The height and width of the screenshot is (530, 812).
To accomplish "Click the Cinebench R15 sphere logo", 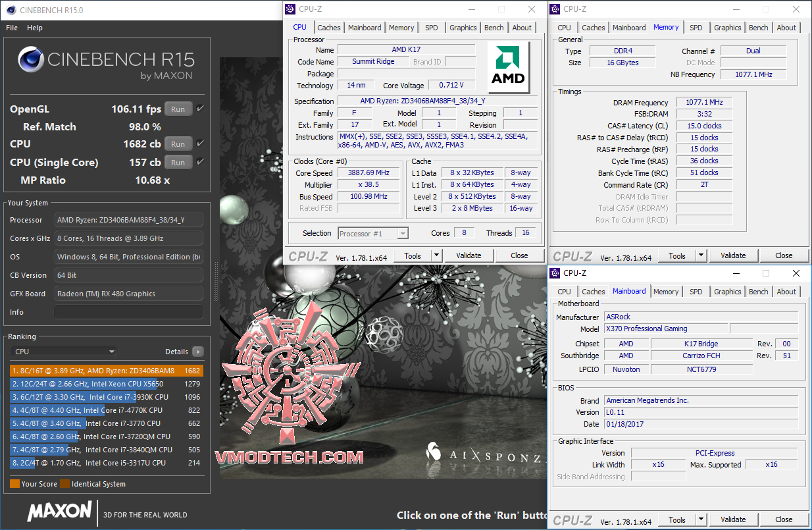I will tap(31, 59).
